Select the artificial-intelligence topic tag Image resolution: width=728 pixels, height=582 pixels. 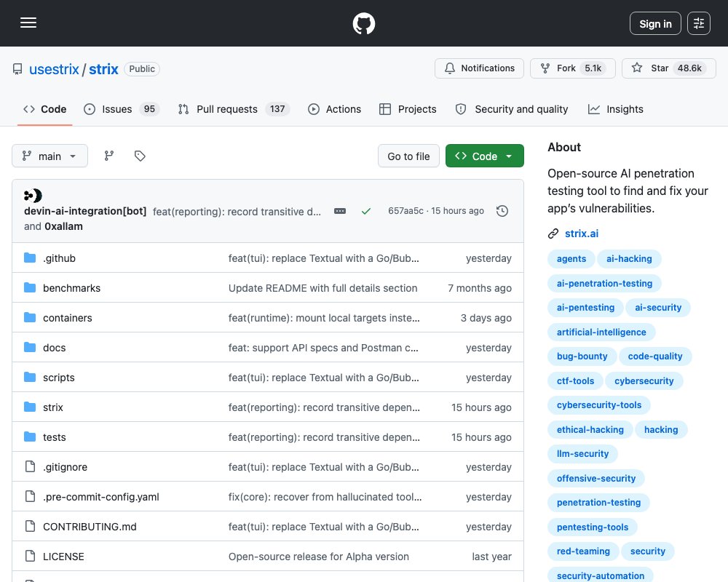tap(601, 332)
